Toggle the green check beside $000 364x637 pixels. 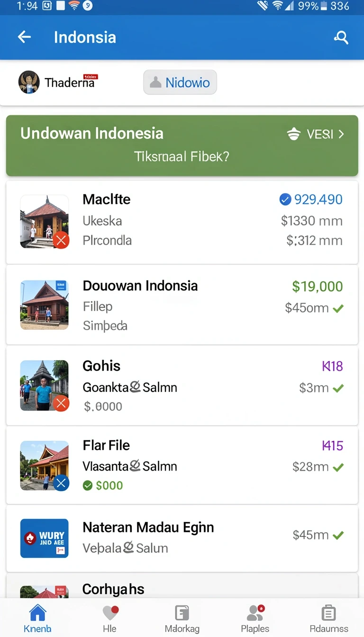click(x=88, y=485)
